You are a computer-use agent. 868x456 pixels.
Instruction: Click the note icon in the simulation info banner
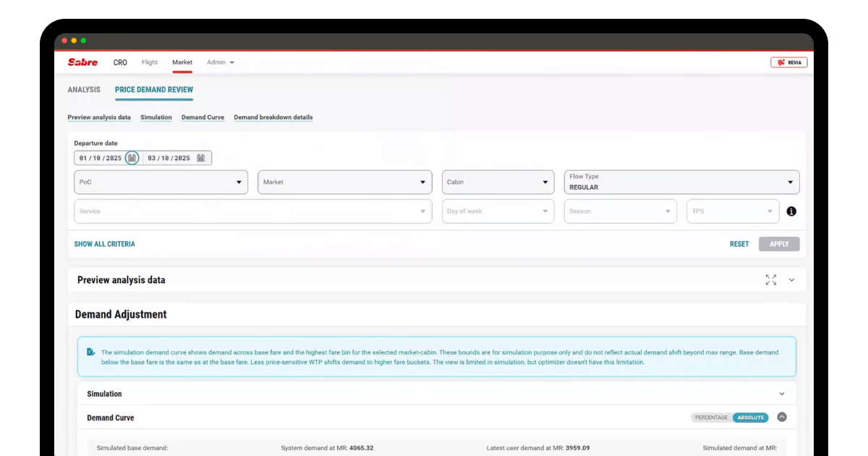[90, 352]
